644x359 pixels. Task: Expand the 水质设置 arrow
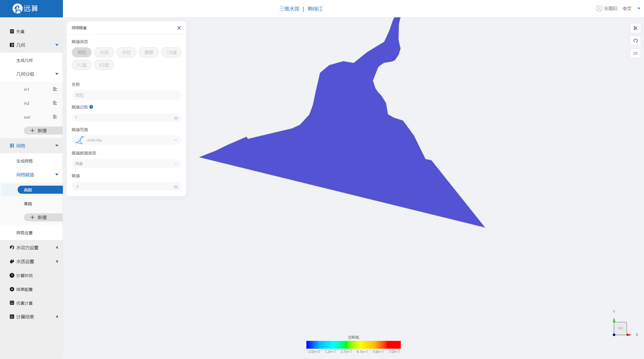coord(57,261)
